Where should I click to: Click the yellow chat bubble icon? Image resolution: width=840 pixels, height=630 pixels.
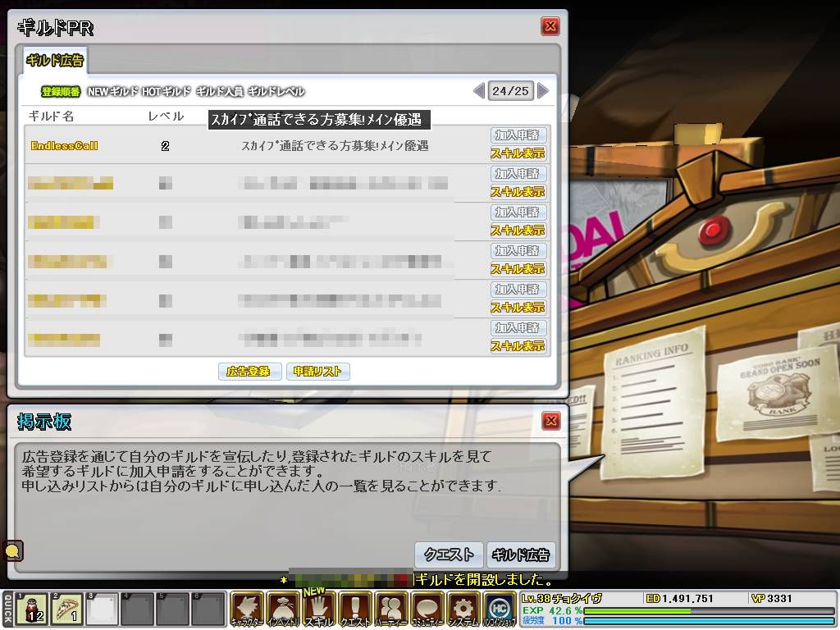tap(12, 550)
